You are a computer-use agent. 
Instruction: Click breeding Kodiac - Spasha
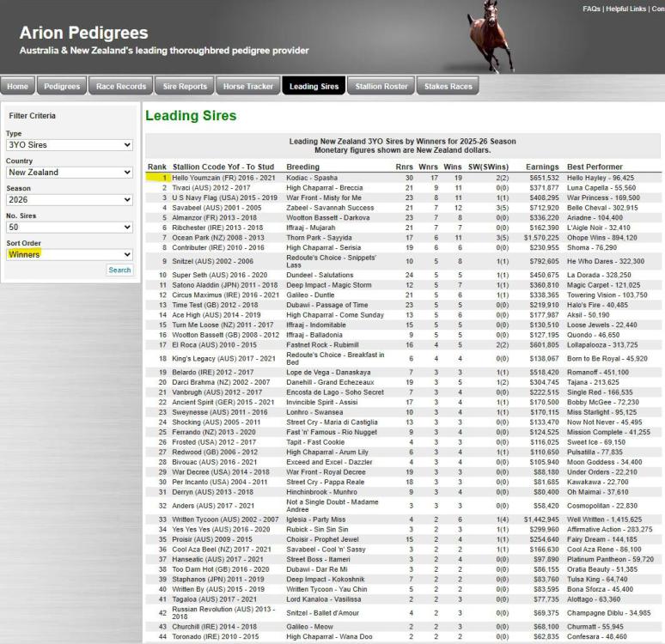click(312, 178)
